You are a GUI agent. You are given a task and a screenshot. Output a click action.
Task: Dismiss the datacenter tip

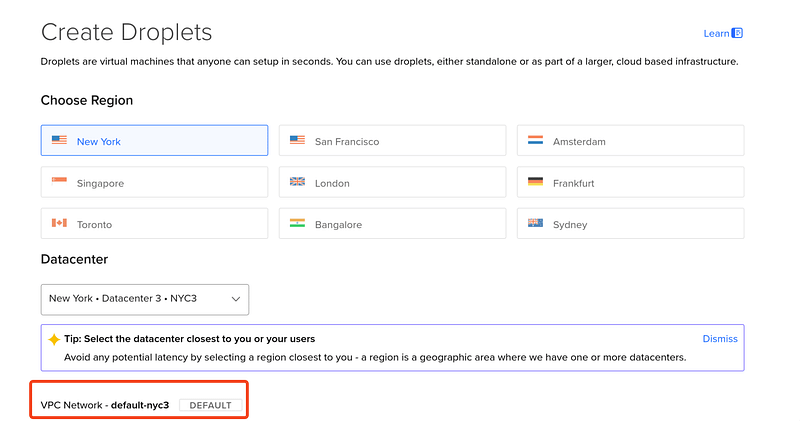tap(720, 339)
